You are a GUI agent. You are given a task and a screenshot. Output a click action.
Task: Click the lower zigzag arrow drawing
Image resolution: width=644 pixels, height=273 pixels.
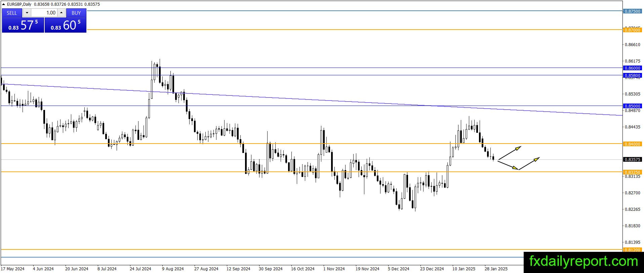[x=519, y=163]
